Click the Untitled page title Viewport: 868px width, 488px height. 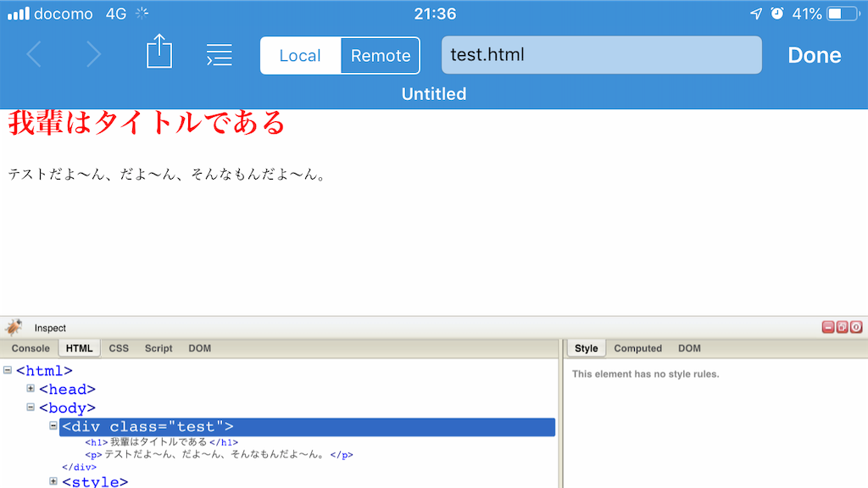[x=434, y=94]
